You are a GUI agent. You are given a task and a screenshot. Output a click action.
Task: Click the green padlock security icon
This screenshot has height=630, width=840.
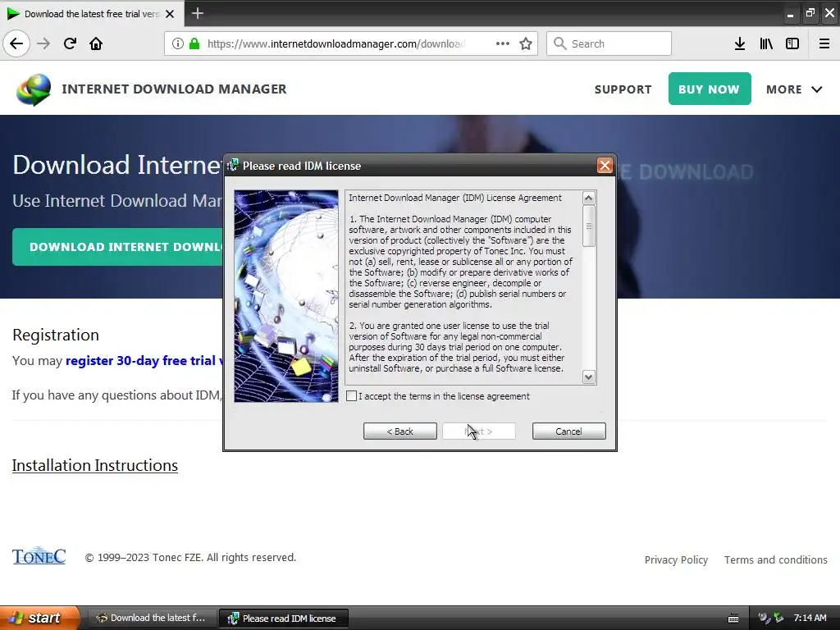point(194,43)
